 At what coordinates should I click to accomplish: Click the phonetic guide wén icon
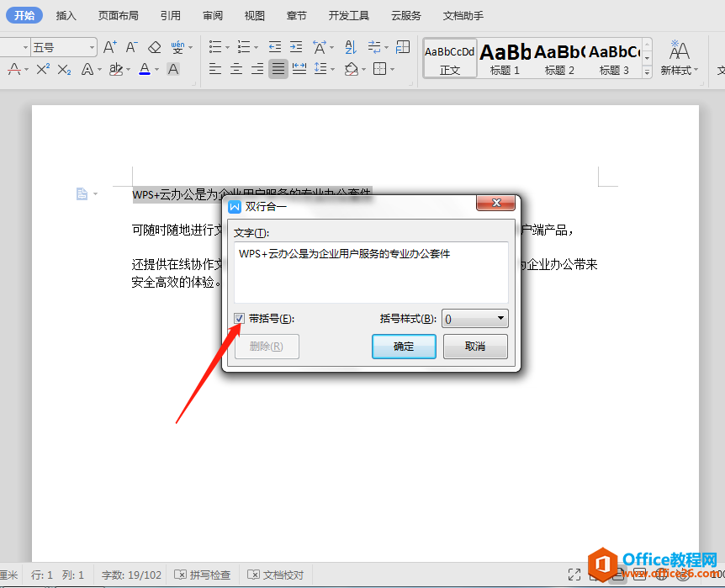(177, 47)
